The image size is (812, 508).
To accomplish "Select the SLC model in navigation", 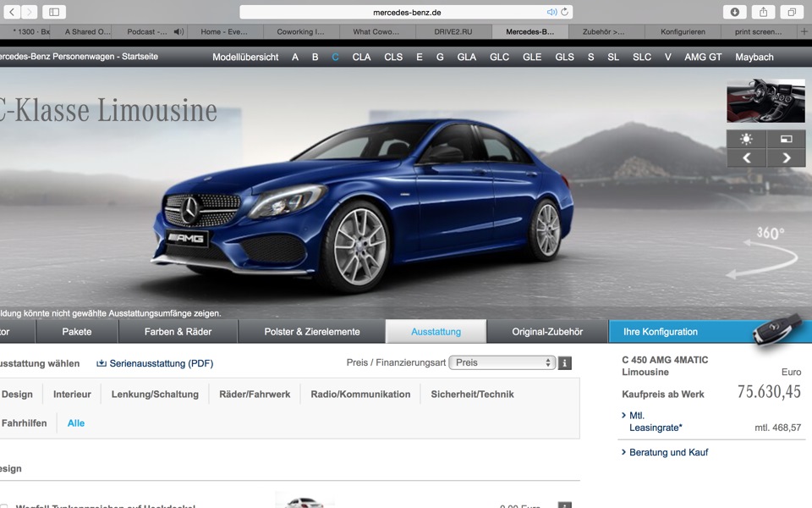I will point(642,57).
